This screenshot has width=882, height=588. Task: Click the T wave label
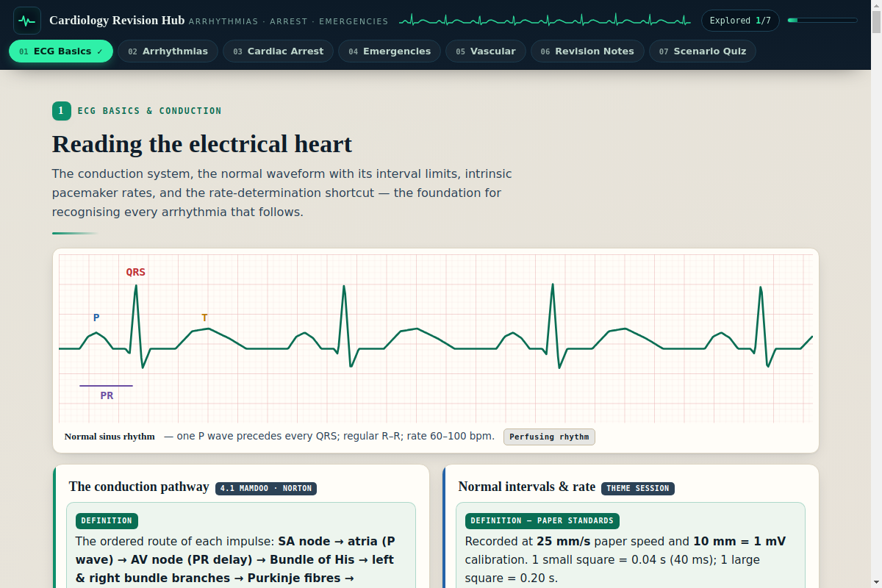(x=204, y=318)
